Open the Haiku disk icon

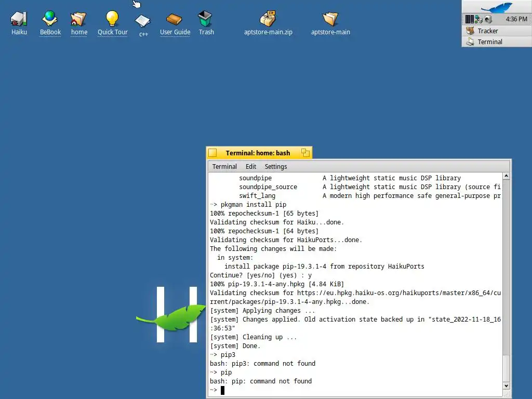pyautogui.click(x=19, y=19)
